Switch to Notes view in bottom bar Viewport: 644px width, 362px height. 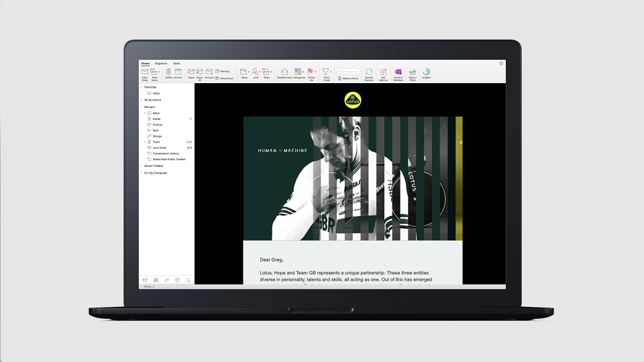point(188,280)
